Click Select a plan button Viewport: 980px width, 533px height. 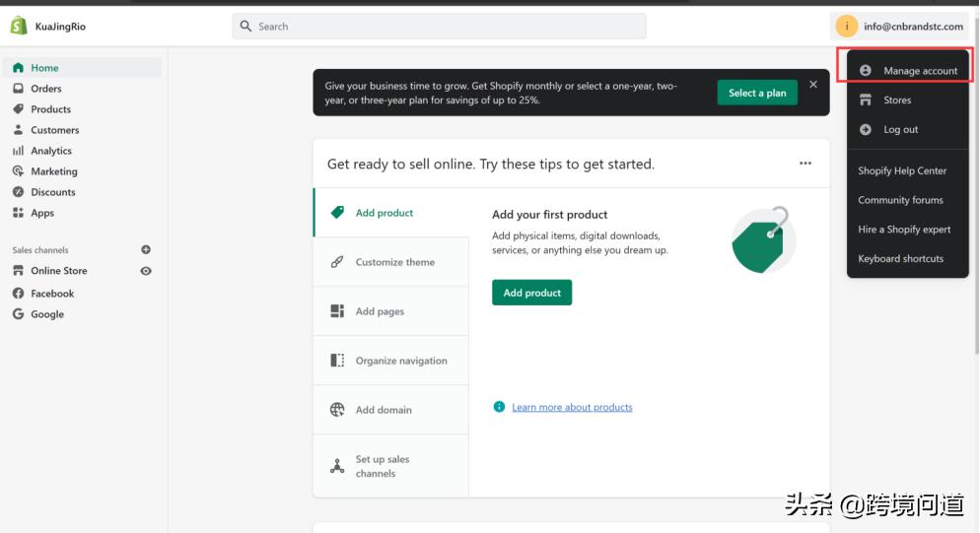tap(757, 93)
